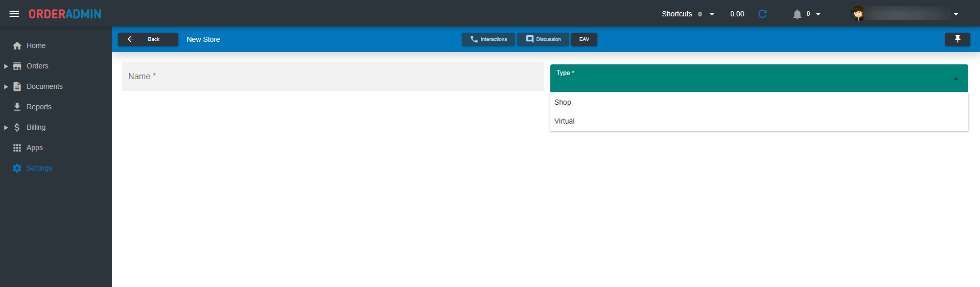This screenshot has width=980, height=287.
Task: Click the pin icon button
Action: 958,39
